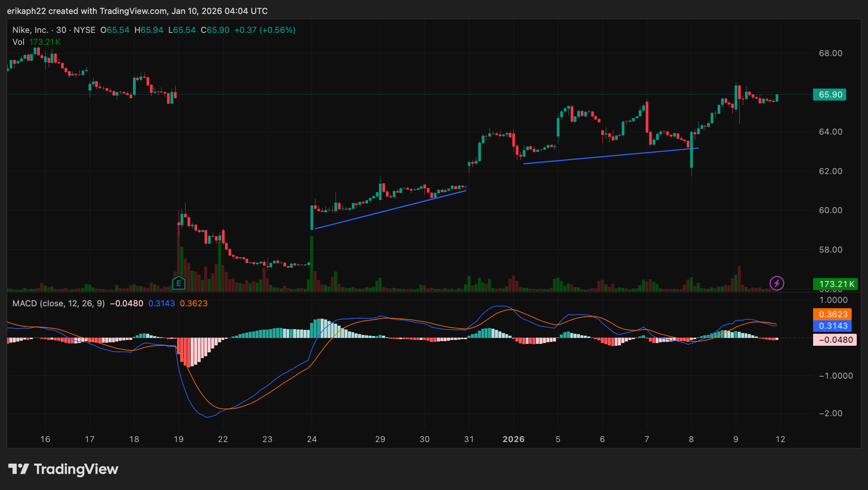Click the 24 date label on time axis
868x490 pixels.
point(312,439)
